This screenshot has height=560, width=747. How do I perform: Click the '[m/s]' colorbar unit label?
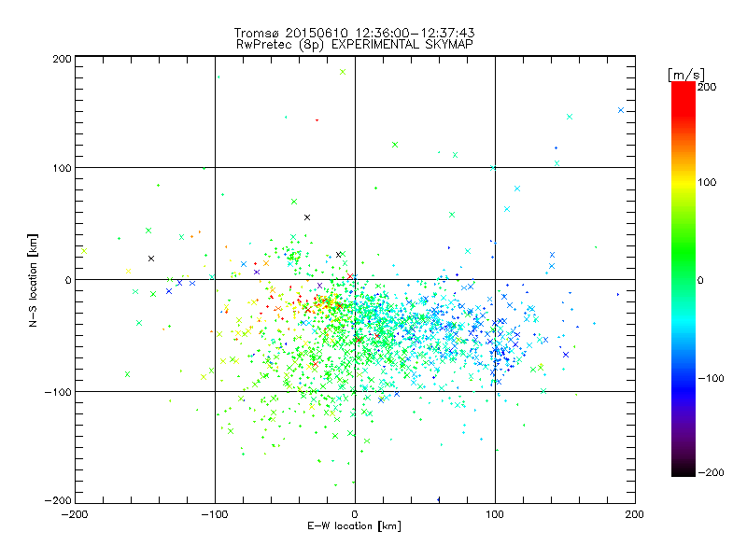tap(686, 75)
